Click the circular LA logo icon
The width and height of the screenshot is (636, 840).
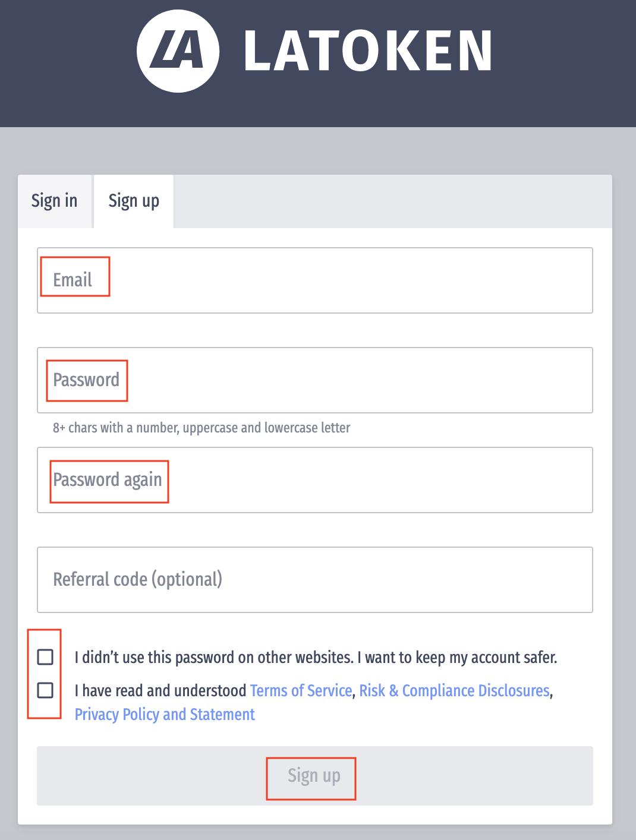point(178,50)
